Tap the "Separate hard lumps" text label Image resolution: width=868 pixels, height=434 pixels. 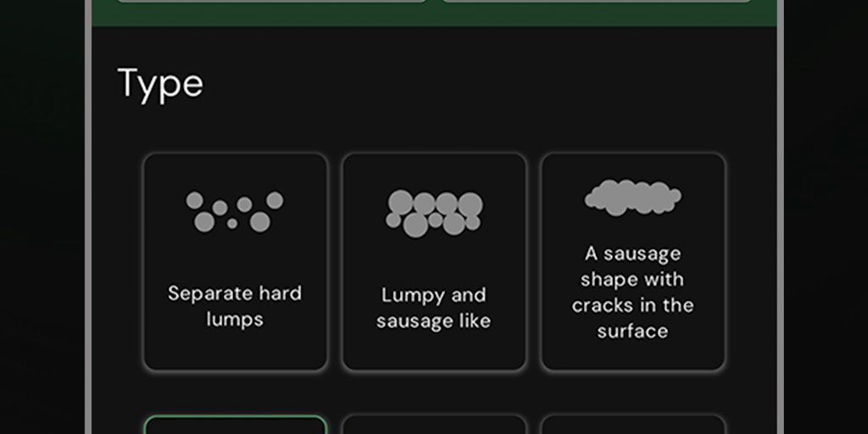point(235,306)
